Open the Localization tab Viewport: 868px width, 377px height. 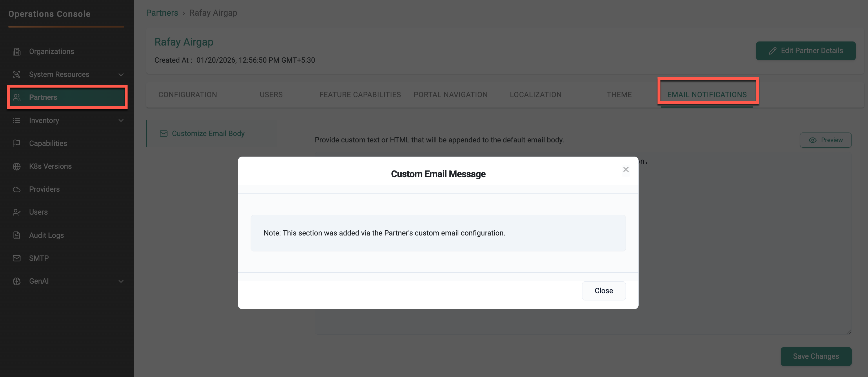click(x=535, y=95)
